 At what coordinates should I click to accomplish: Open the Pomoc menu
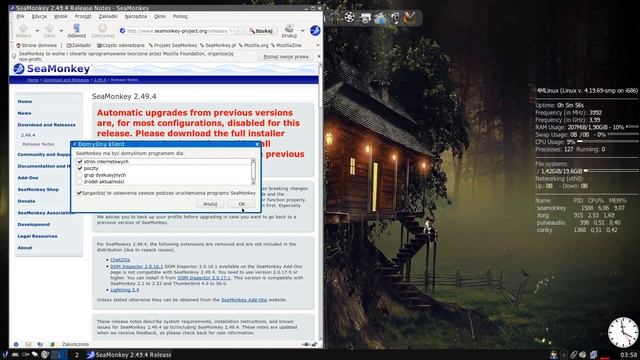pyautogui.click(x=180, y=16)
